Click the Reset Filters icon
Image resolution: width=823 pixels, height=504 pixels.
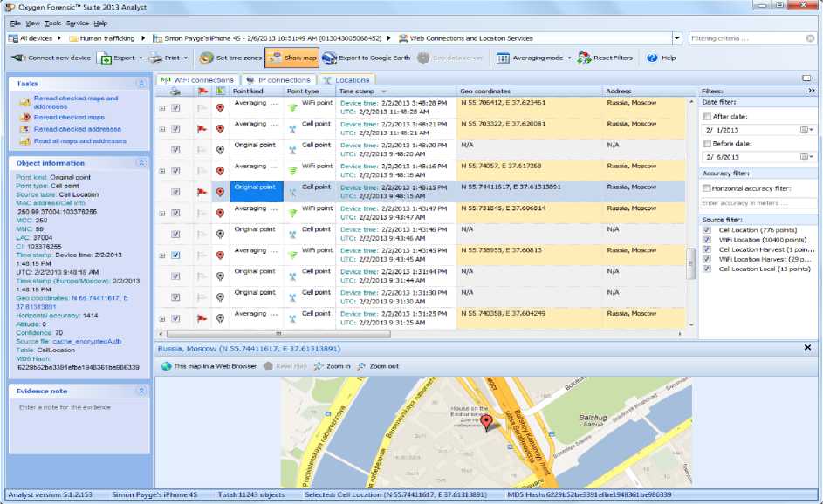click(583, 58)
